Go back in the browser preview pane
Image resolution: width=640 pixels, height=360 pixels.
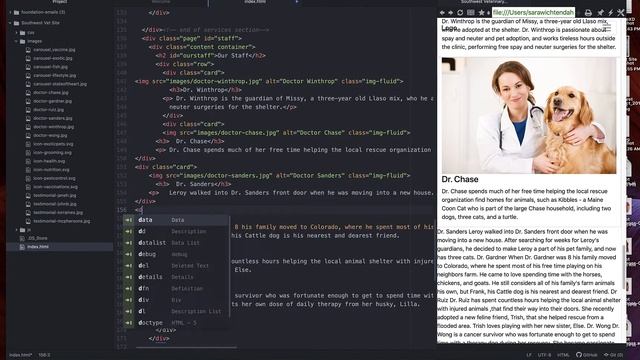pos(442,13)
